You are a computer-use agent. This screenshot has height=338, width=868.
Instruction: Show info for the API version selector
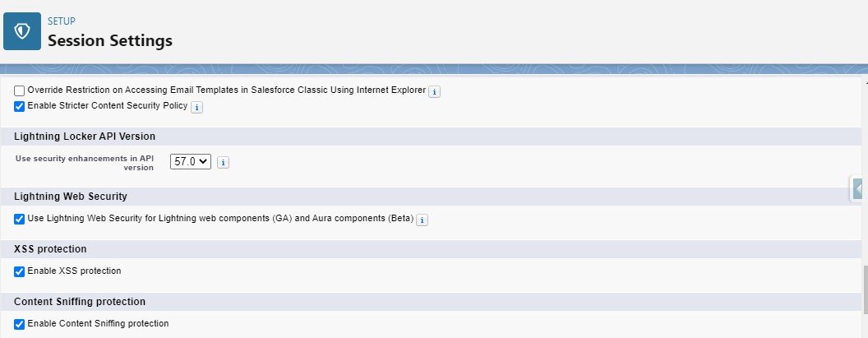(223, 163)
